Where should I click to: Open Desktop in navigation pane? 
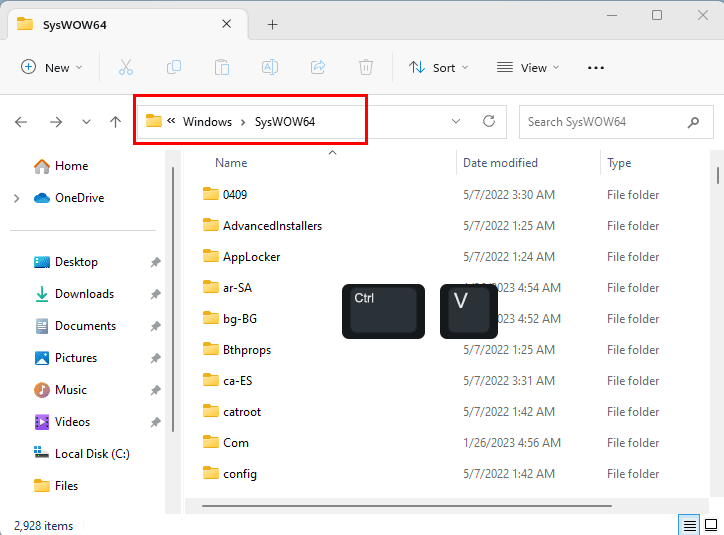click(76, 262)
